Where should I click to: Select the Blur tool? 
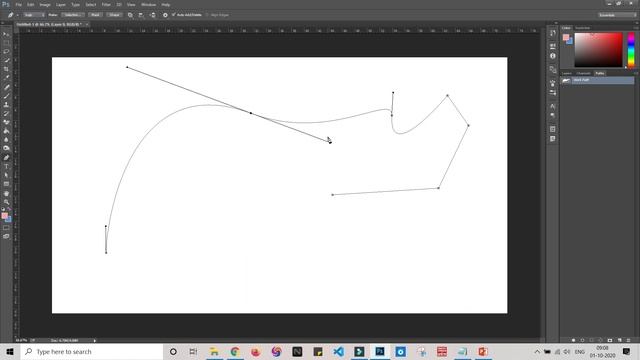(6, 140)
